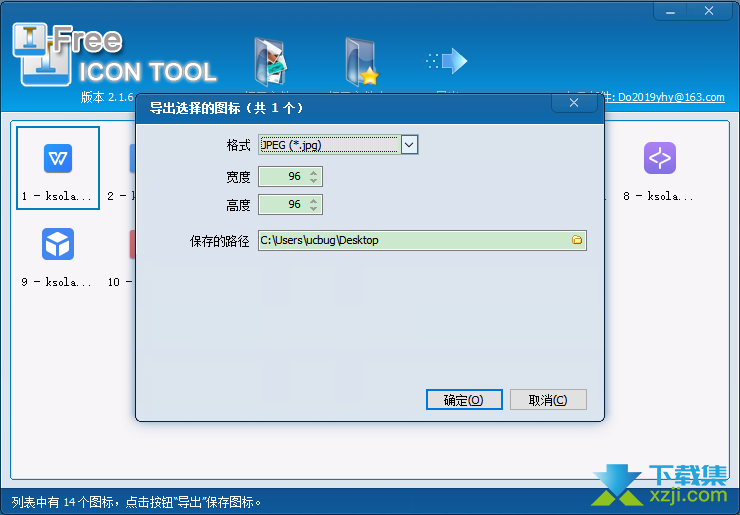
Task: Close the export icons dialog
Action: [574, 103]
